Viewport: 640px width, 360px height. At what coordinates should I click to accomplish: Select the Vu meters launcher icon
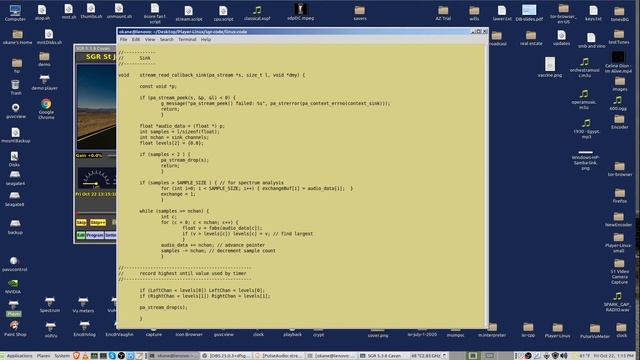tap(83, 305)
